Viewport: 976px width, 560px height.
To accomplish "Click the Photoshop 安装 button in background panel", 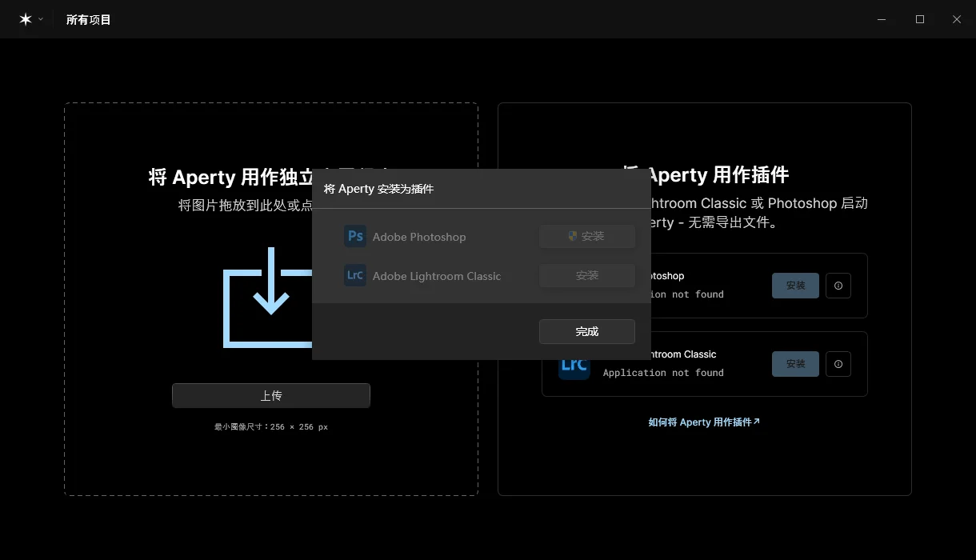I will click(795, 286).
